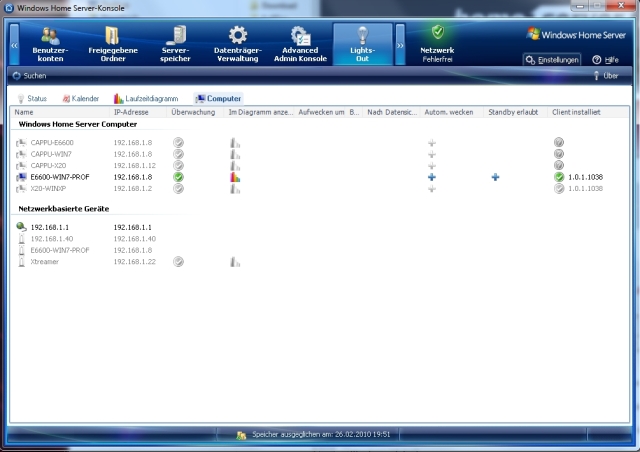Screen dimensions: 640x452
Task: Click the Suchen button
Action: pyautogui.click(x=29, y=76)
